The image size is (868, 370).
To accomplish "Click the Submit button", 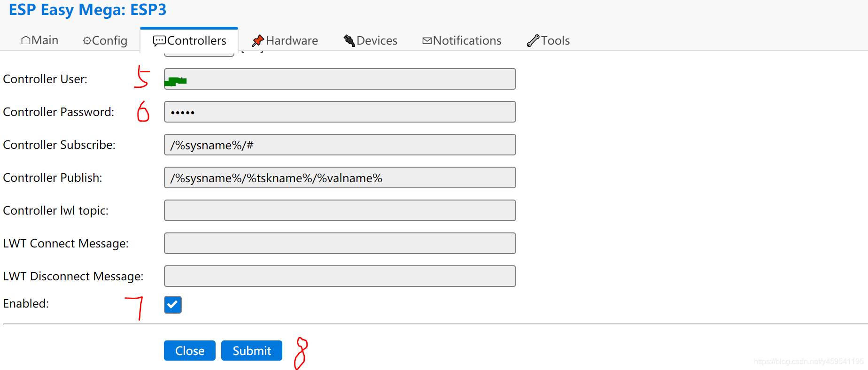I will (x=252, y=351).
